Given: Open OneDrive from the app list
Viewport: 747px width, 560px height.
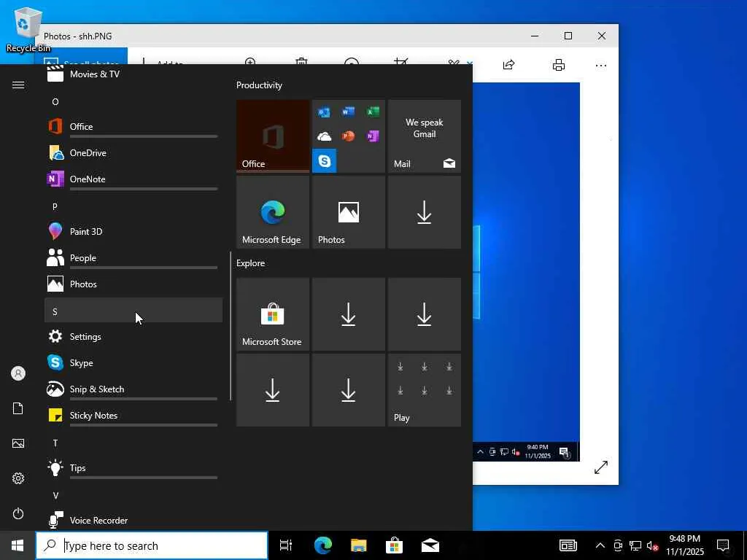Looking at the screenshot, I should 133,153.
